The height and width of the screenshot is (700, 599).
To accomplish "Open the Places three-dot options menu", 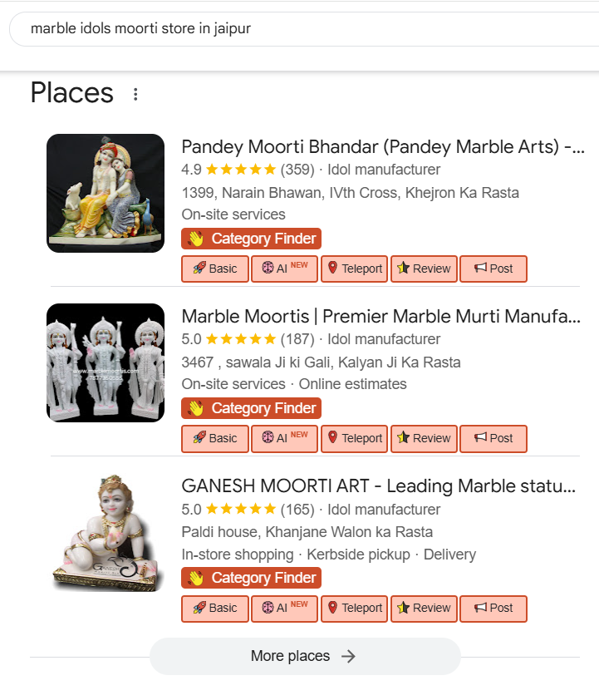I will pos(135,94).
